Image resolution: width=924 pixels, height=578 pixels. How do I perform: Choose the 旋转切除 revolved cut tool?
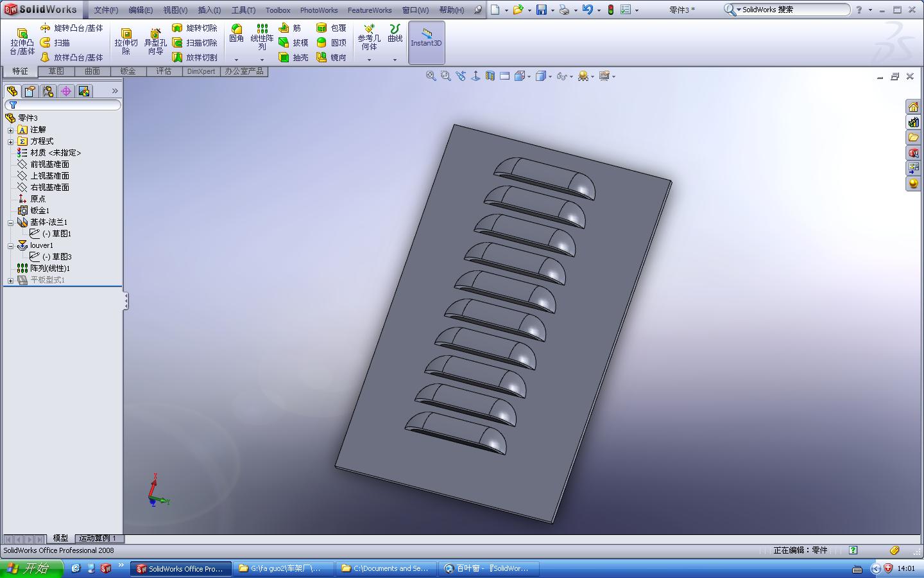pyautogui.click(x=195, y=28)
